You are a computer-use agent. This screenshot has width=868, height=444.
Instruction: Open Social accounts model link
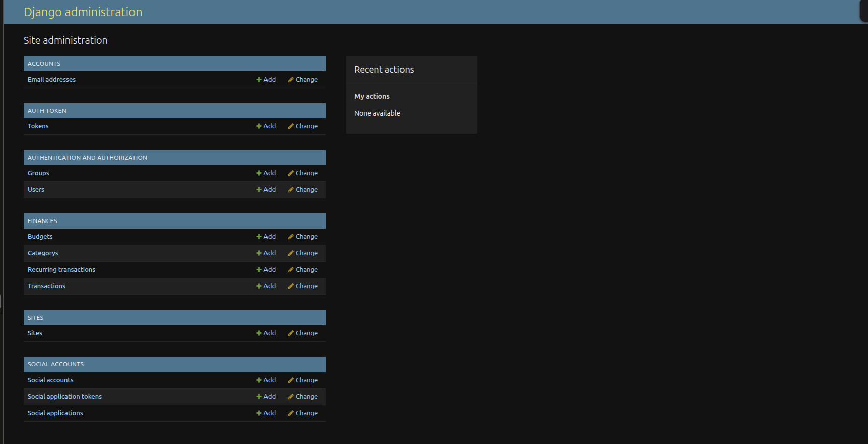[50, 380]
